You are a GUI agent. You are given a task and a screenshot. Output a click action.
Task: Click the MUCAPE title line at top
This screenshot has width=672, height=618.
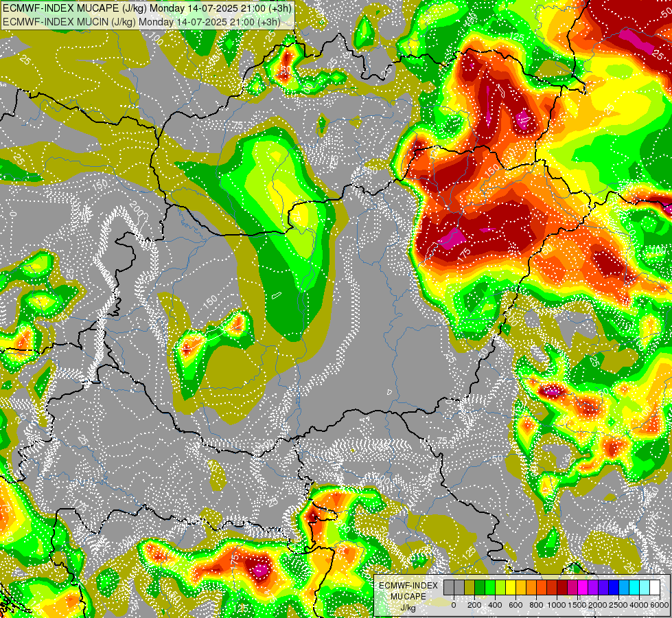pos(147,8)
